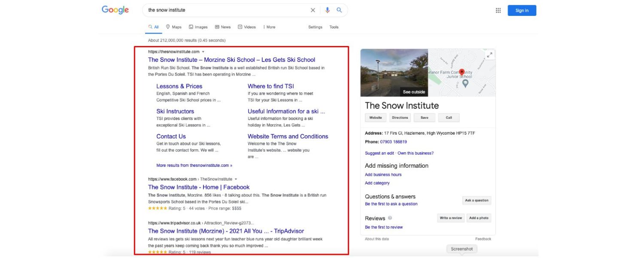
Task: Expand the map to fullscreen
Action: [x=490, y=54]
